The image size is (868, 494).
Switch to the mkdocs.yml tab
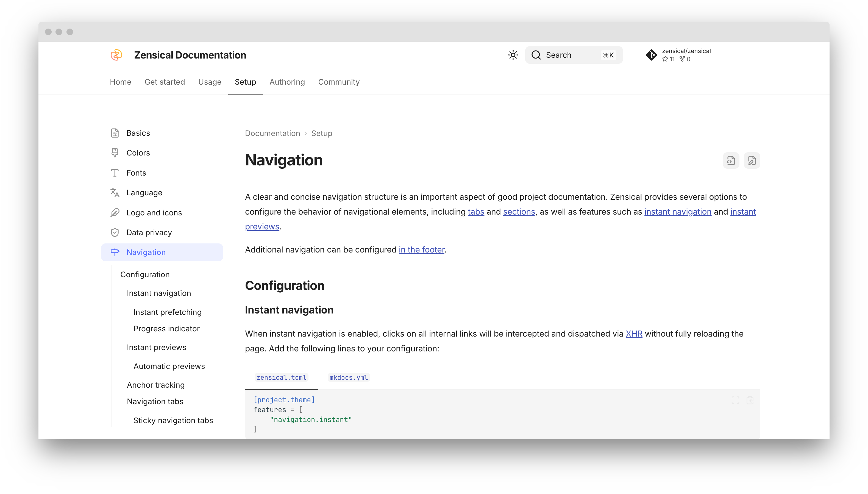[x=348, y=377]
